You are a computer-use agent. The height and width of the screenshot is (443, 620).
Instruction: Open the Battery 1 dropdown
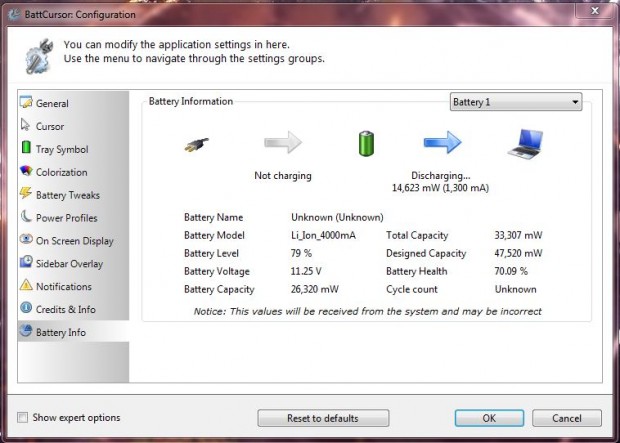click(x=516, y=102)
